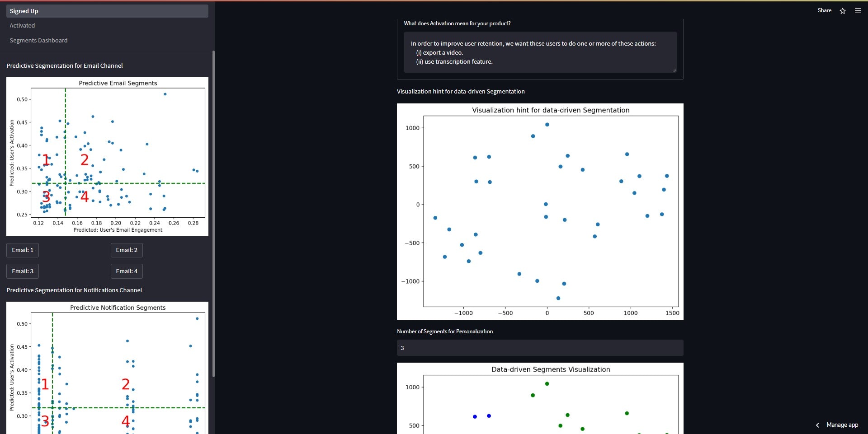The width and height of the screenshot is (868, 434).
Task: Click 'What does Activation mean for your product?' label
Action: [x=457, y=23]
